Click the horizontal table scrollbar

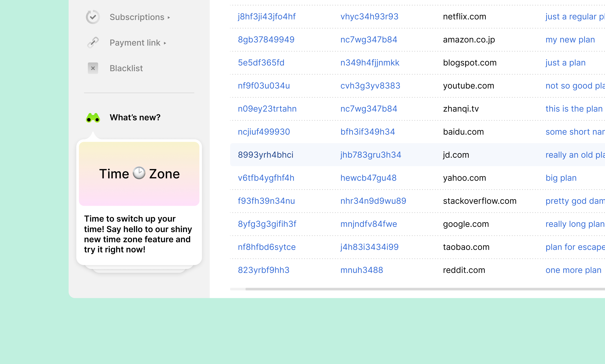pos(425,289)
